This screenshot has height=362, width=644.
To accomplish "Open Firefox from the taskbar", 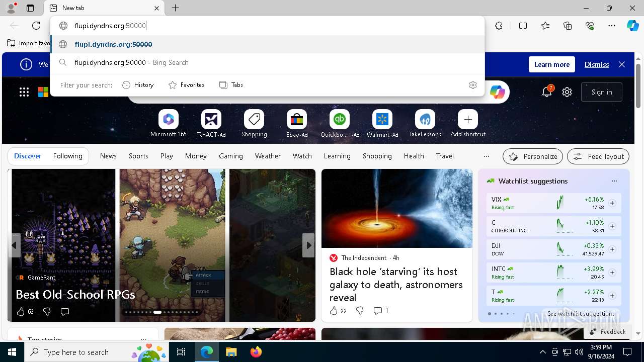I will click(x=256, y=352).
